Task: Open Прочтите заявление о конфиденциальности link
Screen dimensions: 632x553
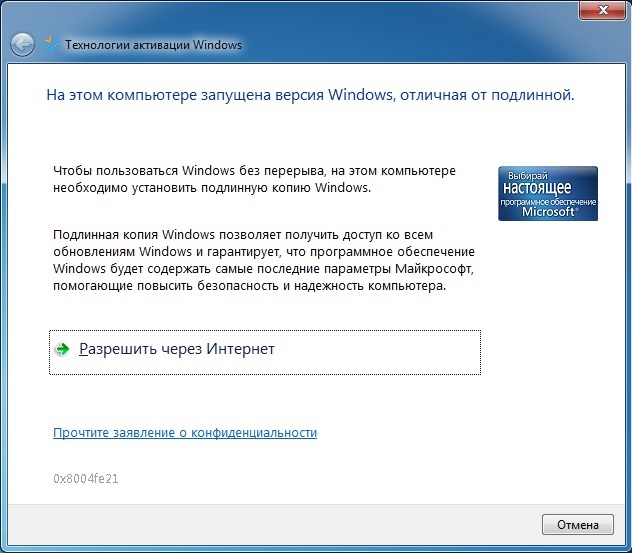Action: click(x=185, y=432)
